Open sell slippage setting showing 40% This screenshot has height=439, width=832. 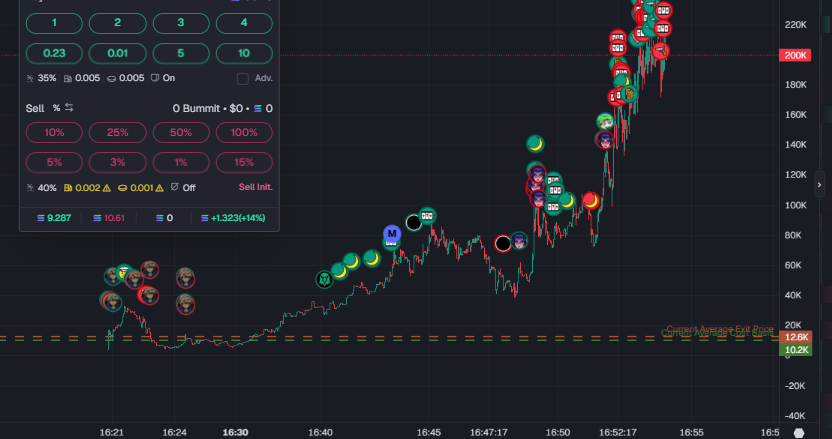tap(41, 187)
